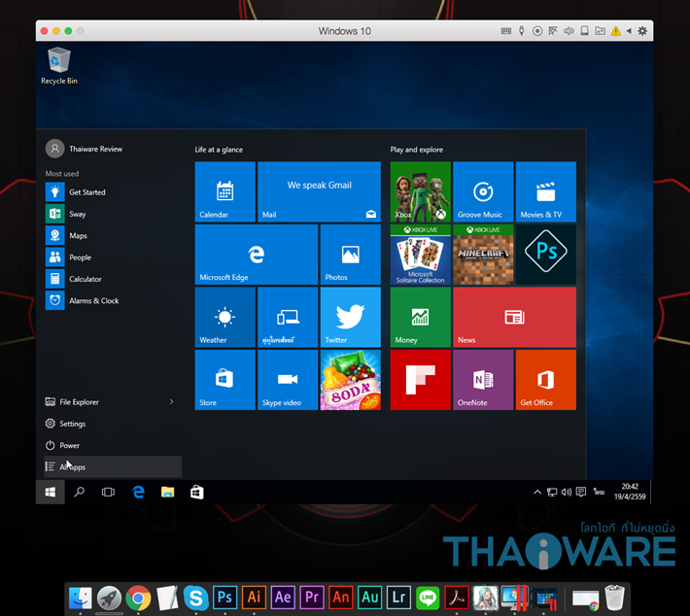Open Photoshop in the Mac dock

click(224, 598)
